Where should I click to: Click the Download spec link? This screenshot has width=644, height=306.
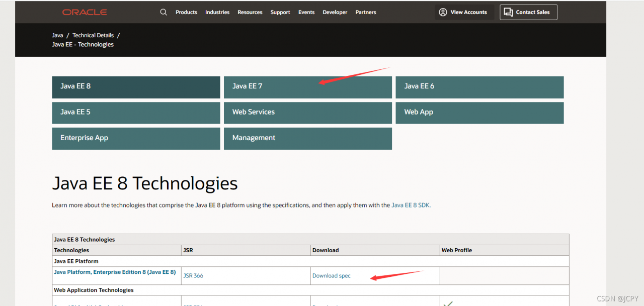click(332, 275)
